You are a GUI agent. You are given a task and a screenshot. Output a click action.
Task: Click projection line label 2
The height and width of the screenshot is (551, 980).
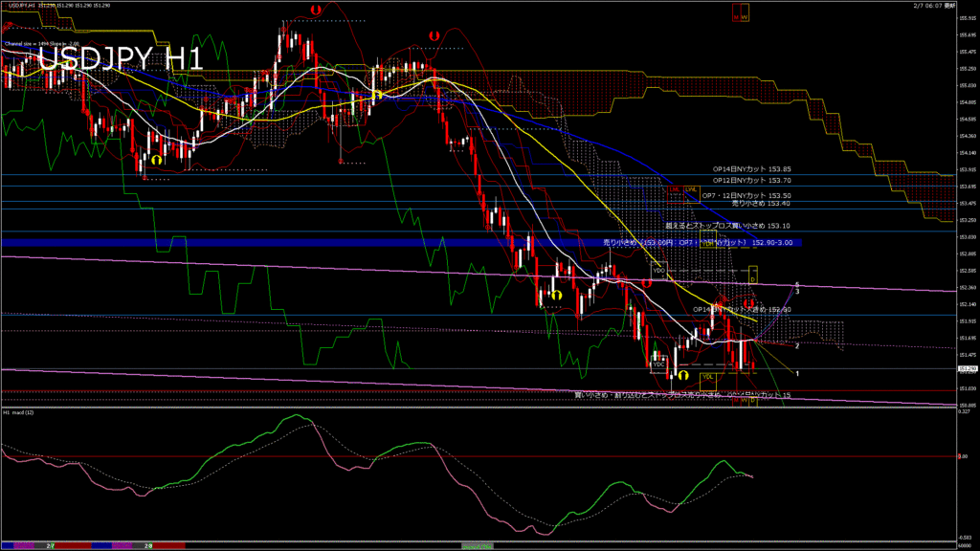coord(797,345)
